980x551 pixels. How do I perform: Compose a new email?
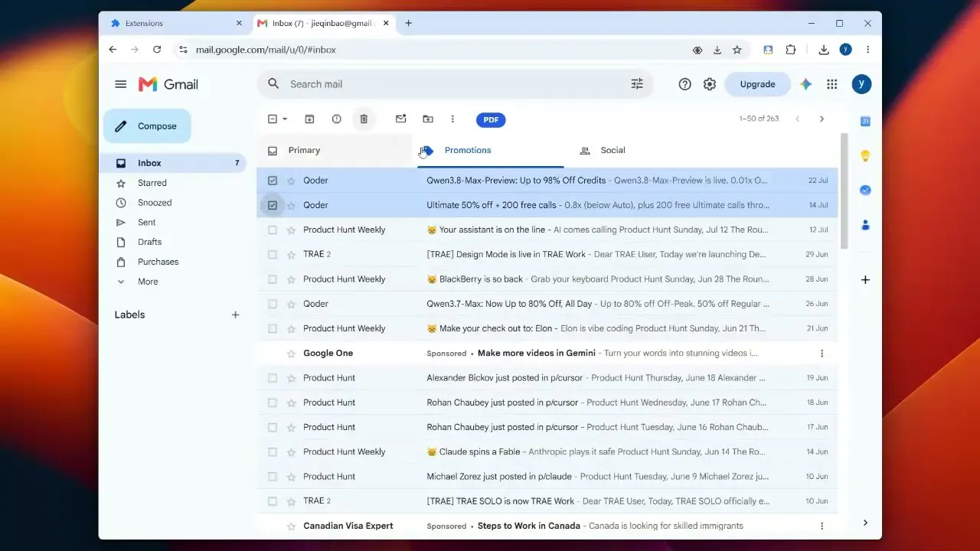pyautogui.click(x=147, y=126)
